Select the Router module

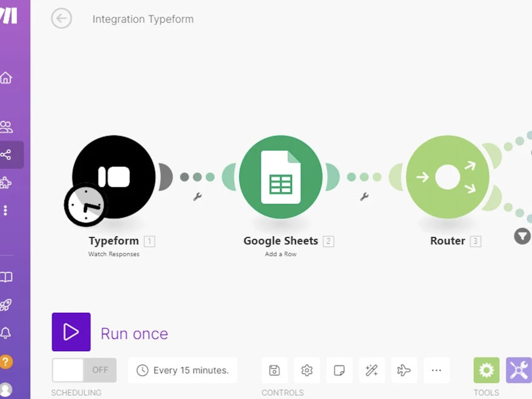447,177
